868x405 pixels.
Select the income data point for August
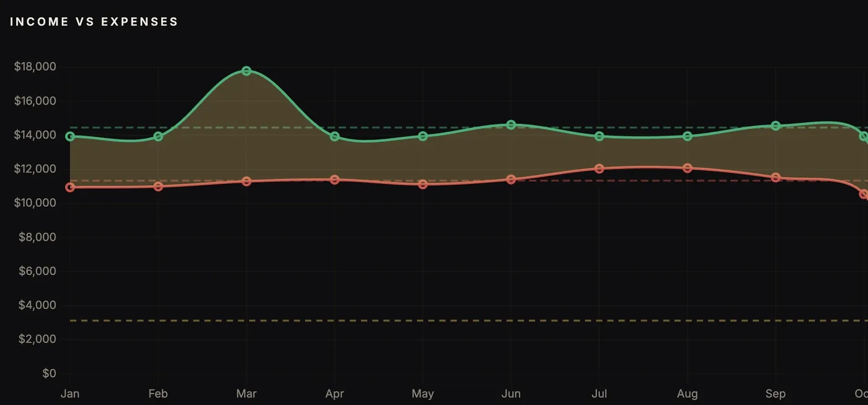[687, 136]
